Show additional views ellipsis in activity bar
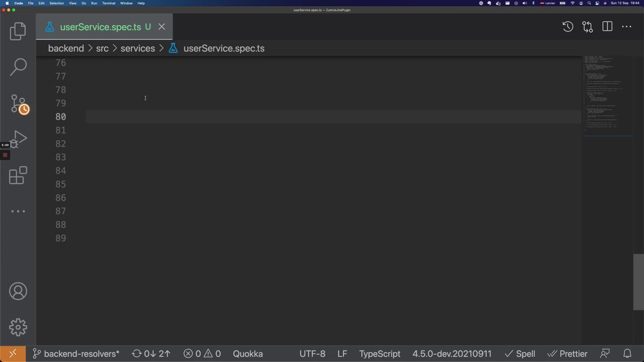 (x=18, y=211)
